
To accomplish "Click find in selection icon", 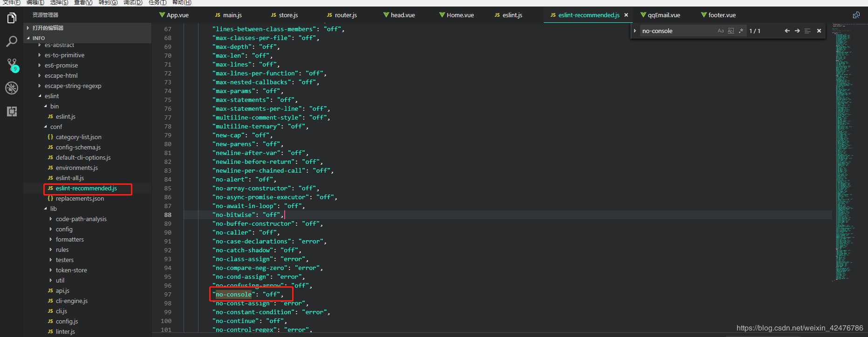I will coord(807,31).
